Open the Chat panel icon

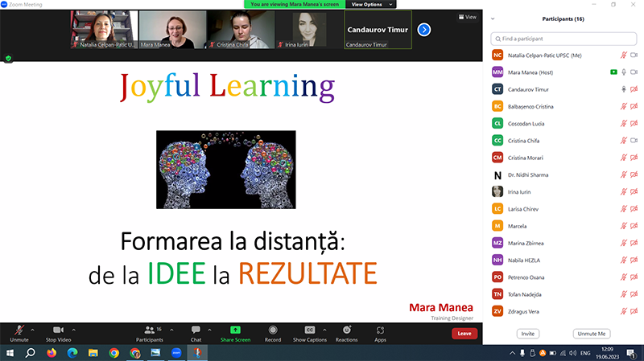[x=196, y=330]
